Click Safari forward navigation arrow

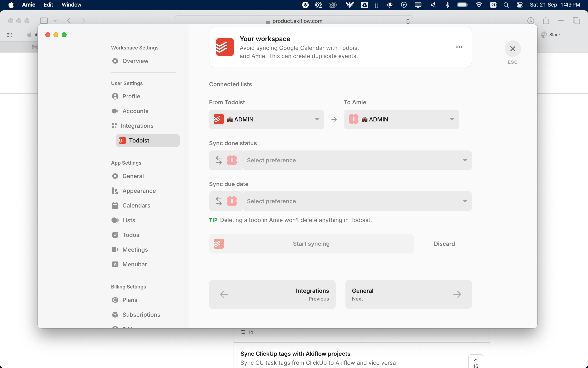pyautogui.click(x=83, y=21)
